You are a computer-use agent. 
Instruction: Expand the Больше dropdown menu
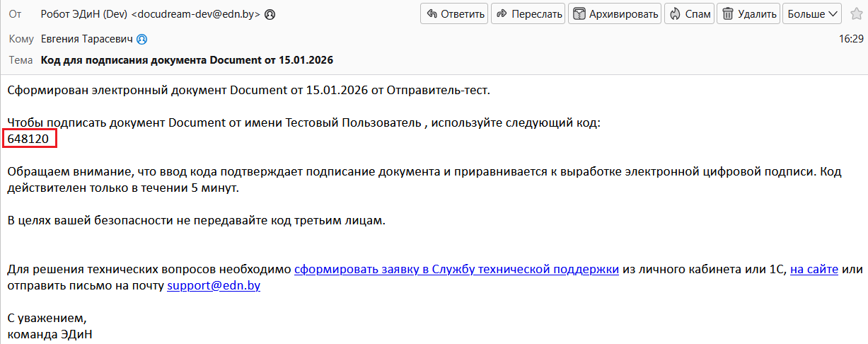pyautogui.click(x=813, y=13)
